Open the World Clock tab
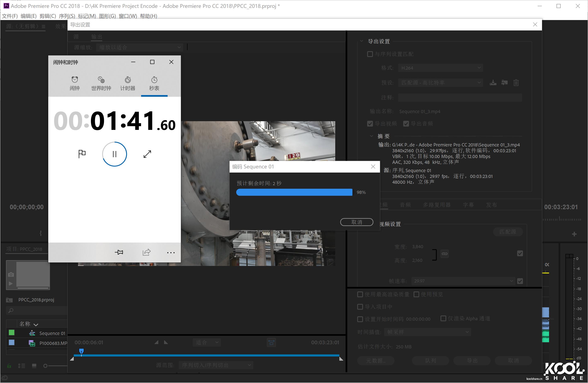The height and width of the screenshot is (383, 588). [101, 83]
